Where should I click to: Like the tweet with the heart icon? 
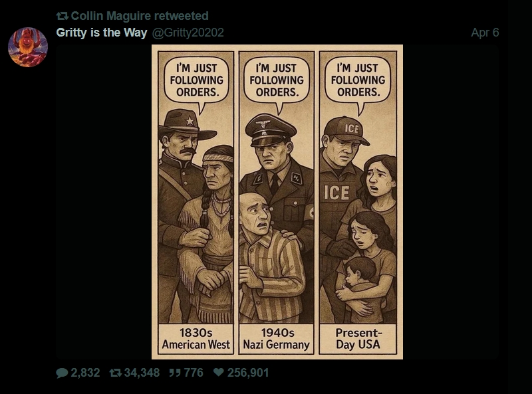(x=219, y=372)
